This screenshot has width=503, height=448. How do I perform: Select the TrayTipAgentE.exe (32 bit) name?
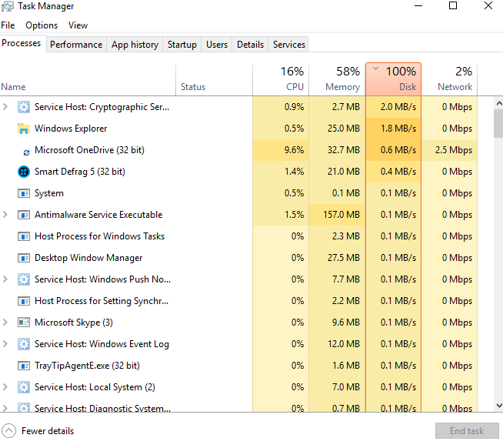[87, 366]
